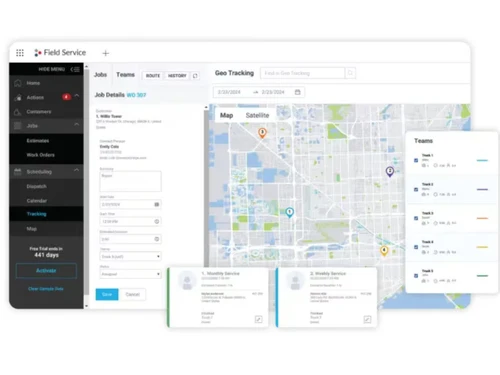Click the Home sidebar icon
The width and height of the screenshot is (500, 375).
click(x=18, y=83)
